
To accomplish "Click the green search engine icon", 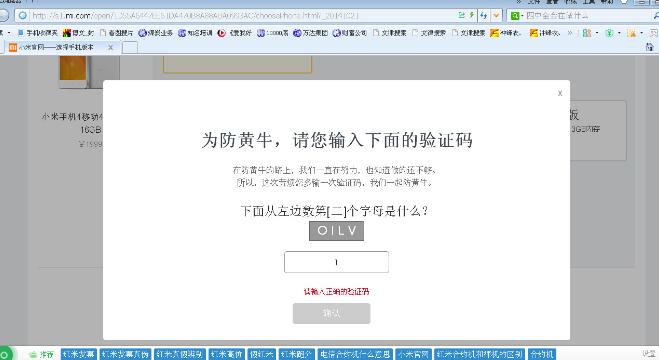I will click(515, 16).
